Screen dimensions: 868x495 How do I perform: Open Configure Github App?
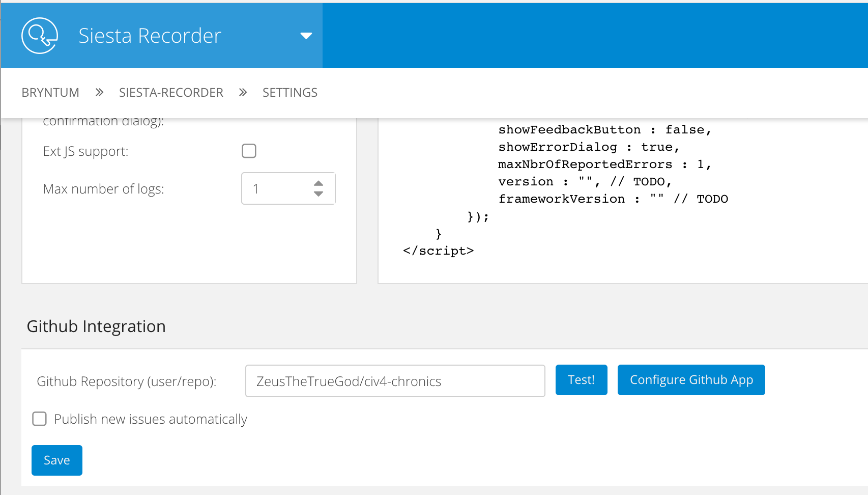691,380
